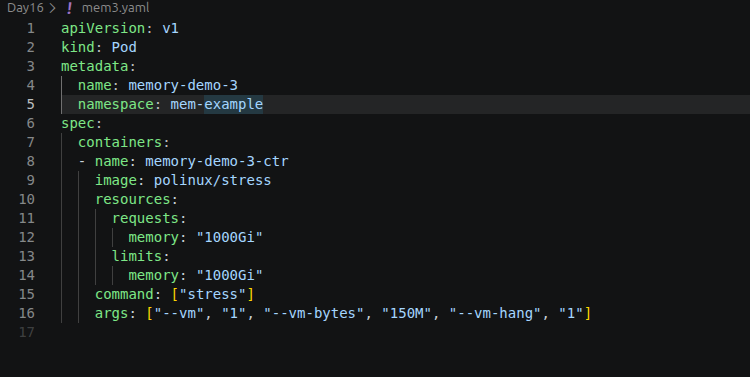Click the spec key on line 6
Viewport: 750px width, 377px height.
78,123
